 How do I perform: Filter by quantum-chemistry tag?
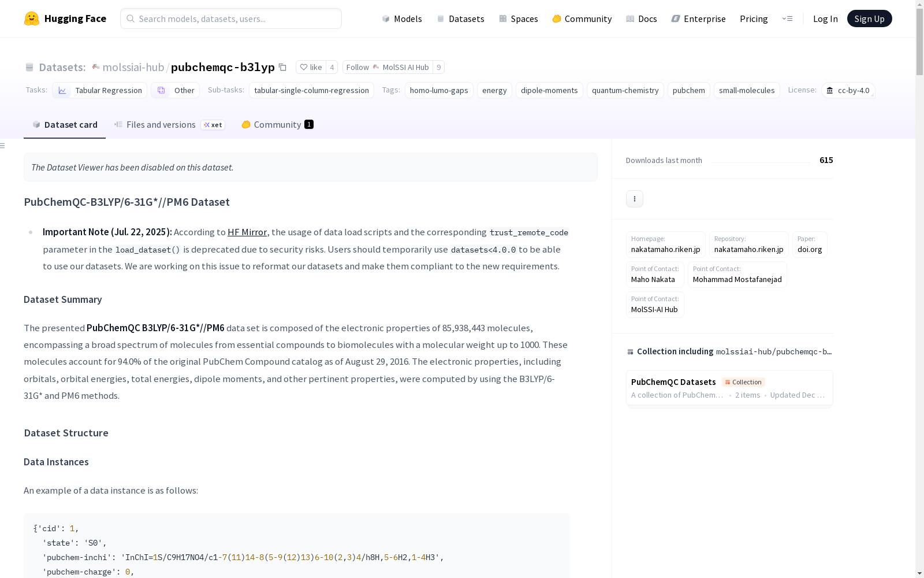625,90
